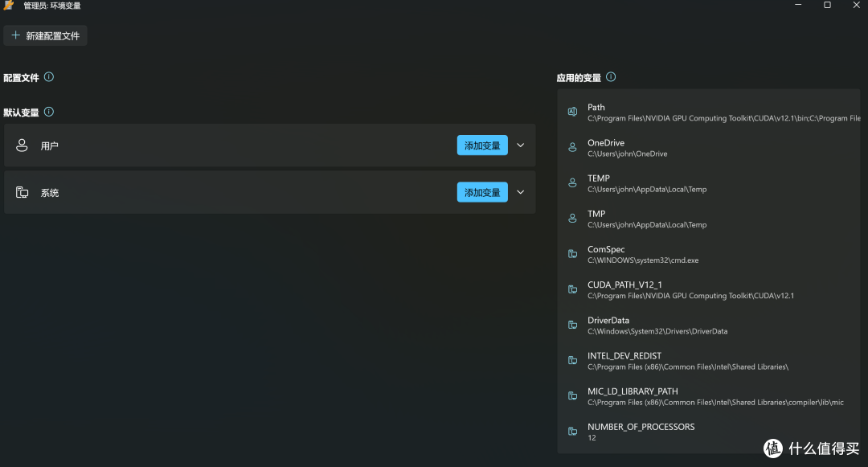The width and height of the screenshot is (868, 467).
Task: Click the OneDrive variable user icon
Action: tap(572, 148)
